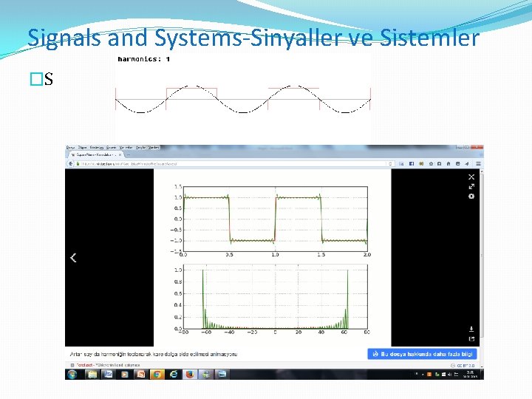Click the send arrow icon in Firefox toolbar
This screenshot has height=399, width=532.
(x=467, y=163)
